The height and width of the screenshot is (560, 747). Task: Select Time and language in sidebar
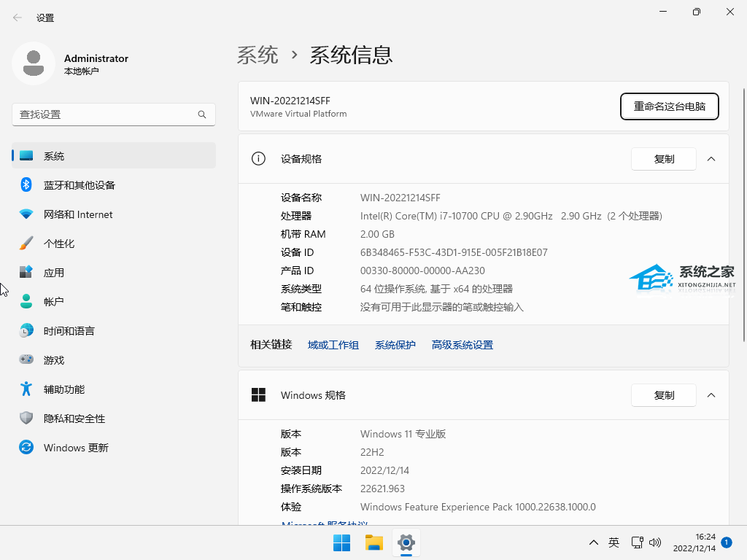(69, 331)
